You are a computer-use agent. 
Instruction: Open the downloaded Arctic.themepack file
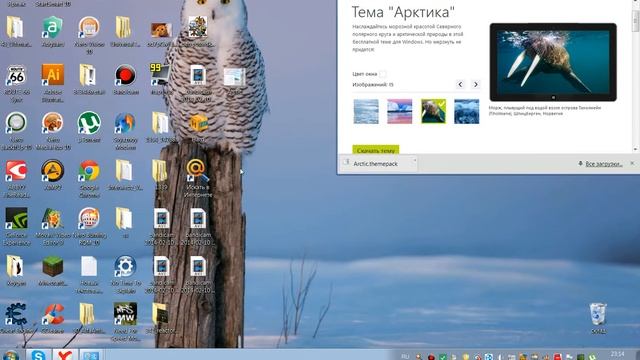[x=376, y=164]
